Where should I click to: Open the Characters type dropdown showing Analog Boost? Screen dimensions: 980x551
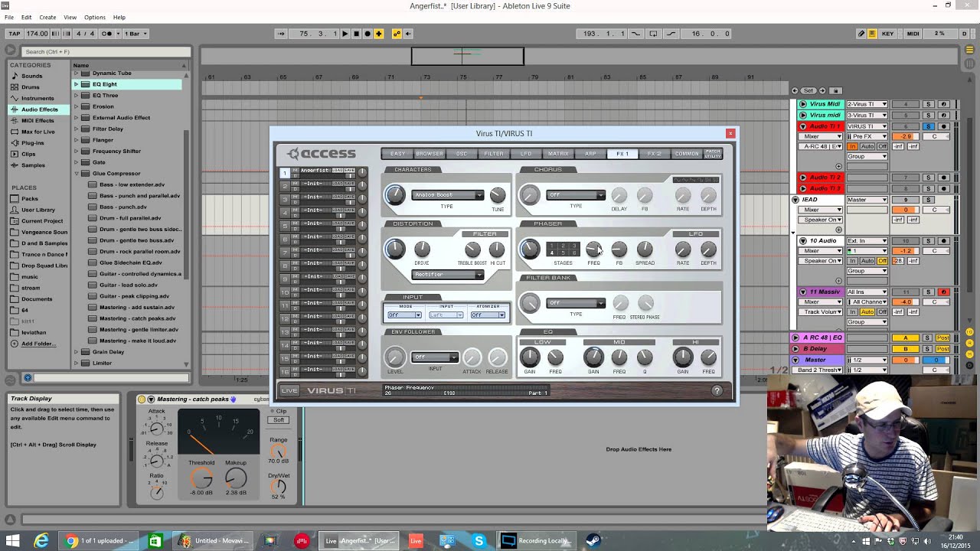(448, 195)
